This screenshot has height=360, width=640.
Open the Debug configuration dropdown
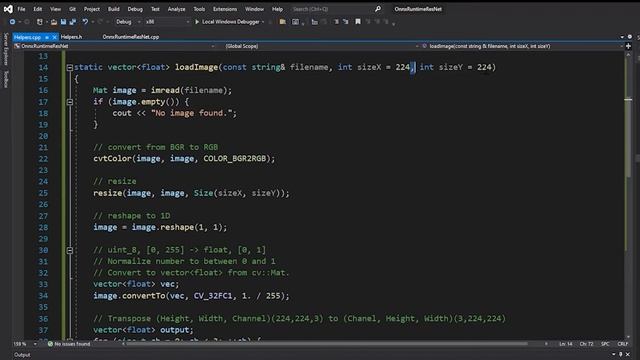[x=128, y=22]
